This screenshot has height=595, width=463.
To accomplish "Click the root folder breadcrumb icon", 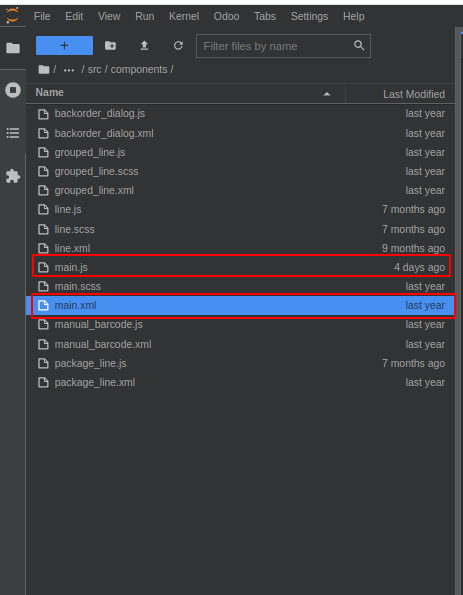I will click(44, 69).
